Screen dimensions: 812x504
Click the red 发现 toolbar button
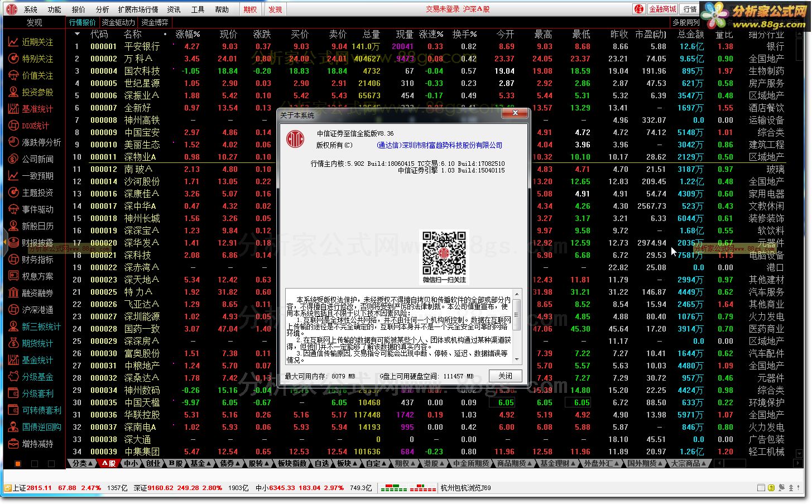[x=275, y=9]
